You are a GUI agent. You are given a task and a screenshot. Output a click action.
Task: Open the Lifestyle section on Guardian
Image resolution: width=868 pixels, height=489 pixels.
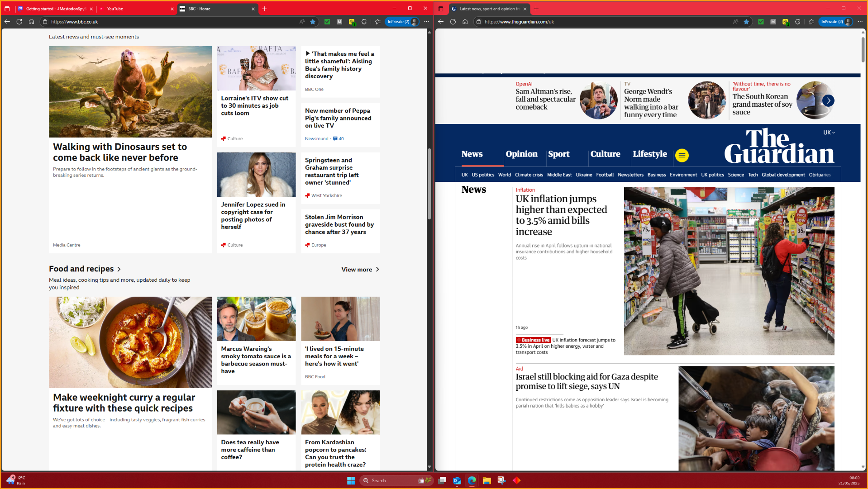(x=650, y=154)
